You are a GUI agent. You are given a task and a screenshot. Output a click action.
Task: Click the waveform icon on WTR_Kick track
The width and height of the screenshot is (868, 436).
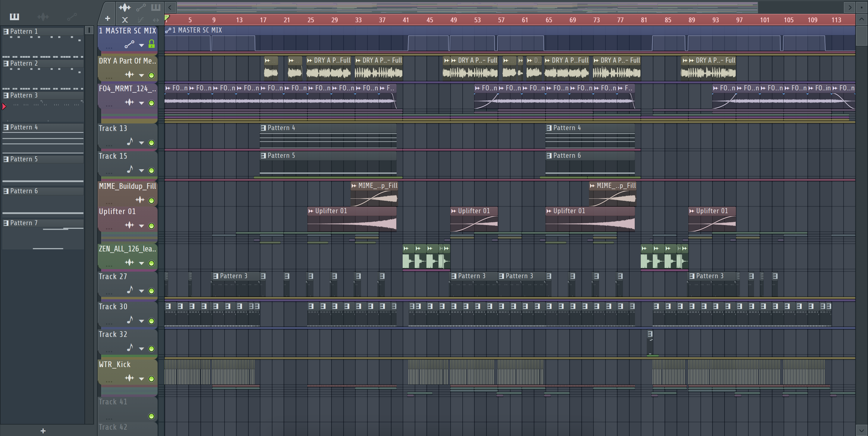click(x=129, y=378)
